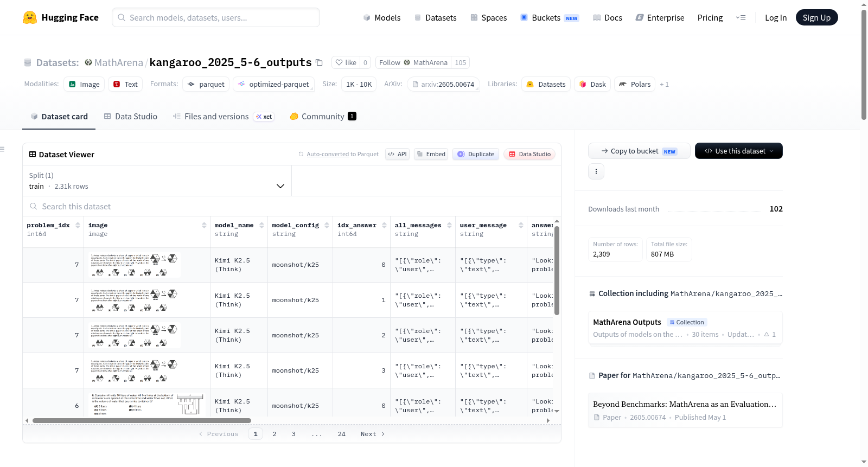
Task: Click sort icon on all_messages column
Action: (449, 225)
